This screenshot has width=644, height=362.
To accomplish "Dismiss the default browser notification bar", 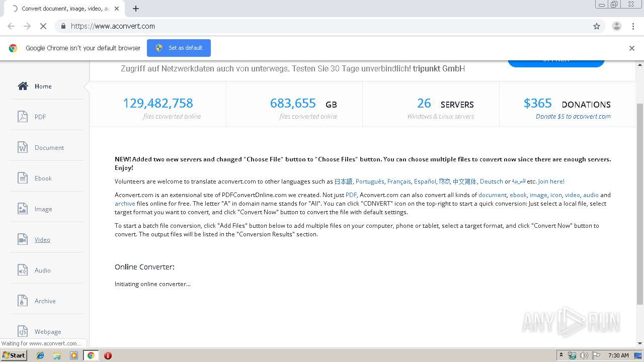I will click(632, 48).
